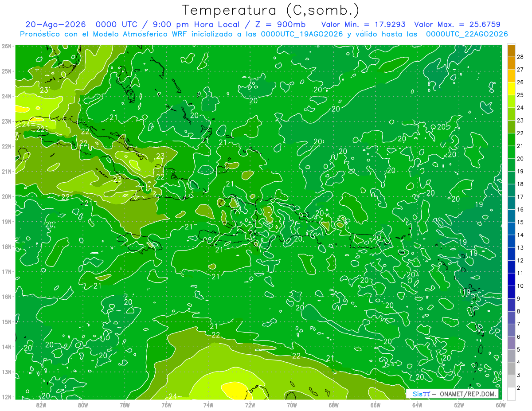This screenshot has width=532, height=411.
Task: Click the "18N" latitude label
Action: (7, 247)
